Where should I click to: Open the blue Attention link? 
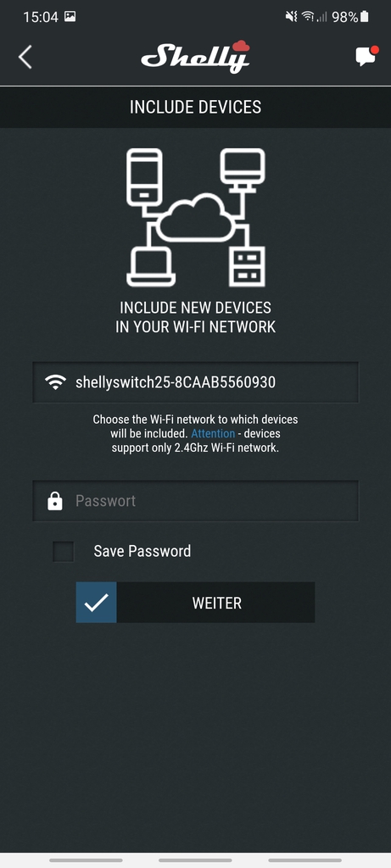click(213, 433)
